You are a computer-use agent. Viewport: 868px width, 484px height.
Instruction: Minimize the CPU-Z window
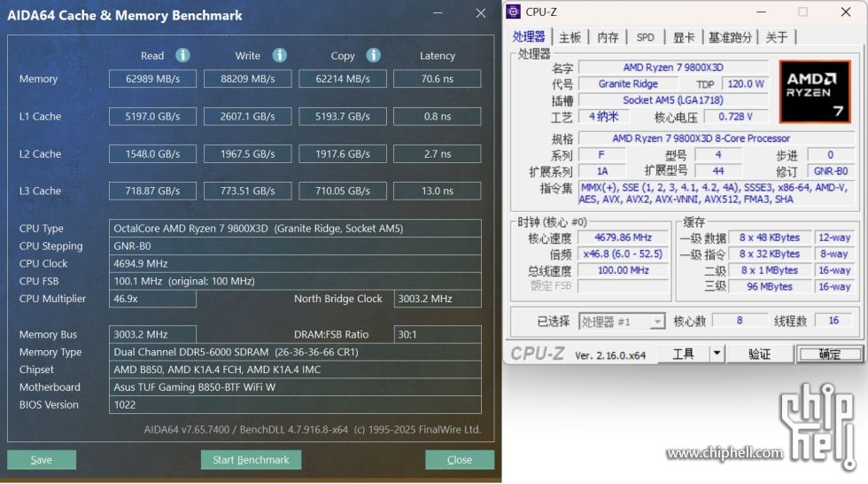(761, 12)
